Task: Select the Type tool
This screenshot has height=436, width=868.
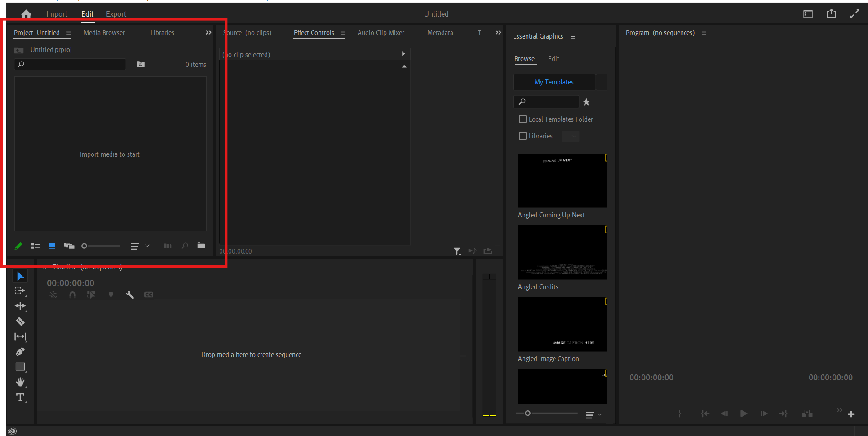Action: coord(20,397)
